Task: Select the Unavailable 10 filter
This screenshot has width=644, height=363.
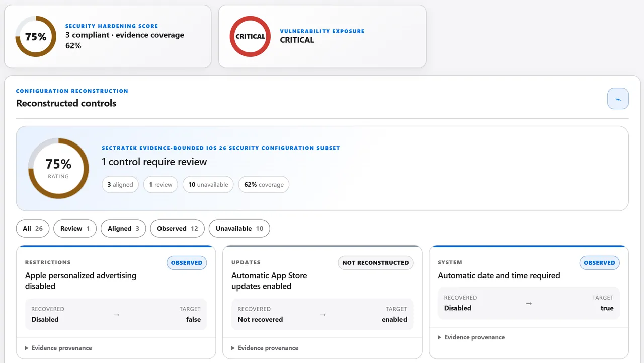Action: point(239,228)
